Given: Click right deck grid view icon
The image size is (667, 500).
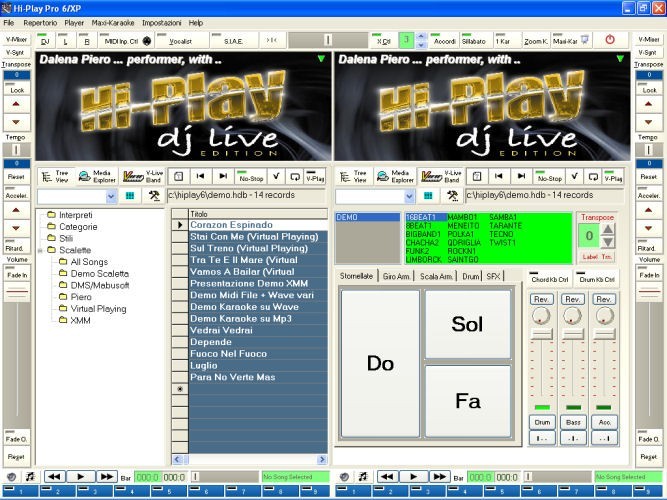Looking at the screenshot, I should click(428, 196).
